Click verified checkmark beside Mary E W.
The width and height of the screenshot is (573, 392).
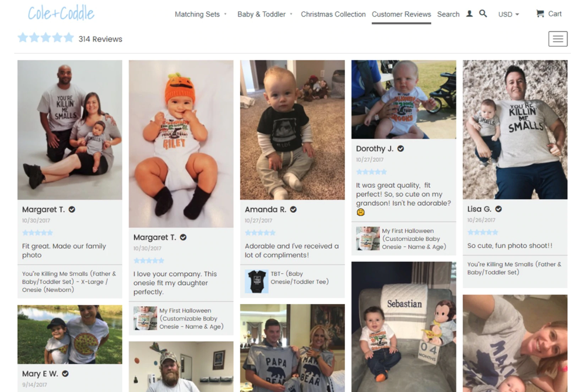[65, 374]
